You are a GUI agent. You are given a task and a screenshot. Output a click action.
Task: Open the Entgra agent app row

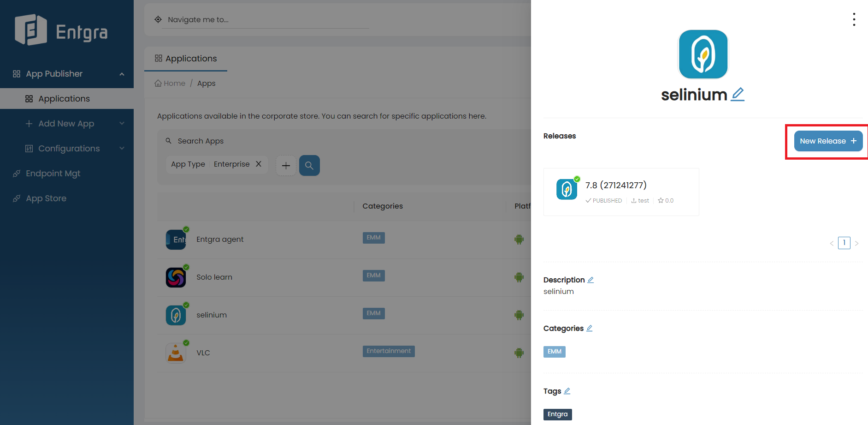343,239
